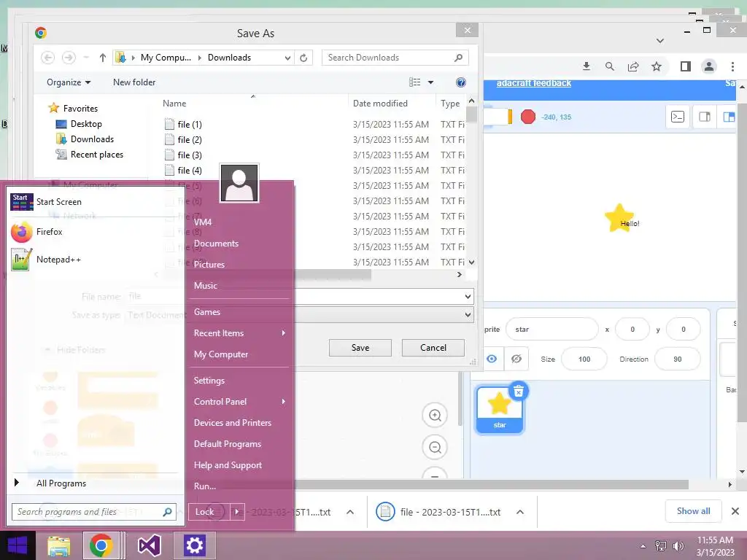Image resolution: width=747 pixels, height=560 pixels.
Task: Switch to Chrome on the taskbar
Action: pos(101,545)
